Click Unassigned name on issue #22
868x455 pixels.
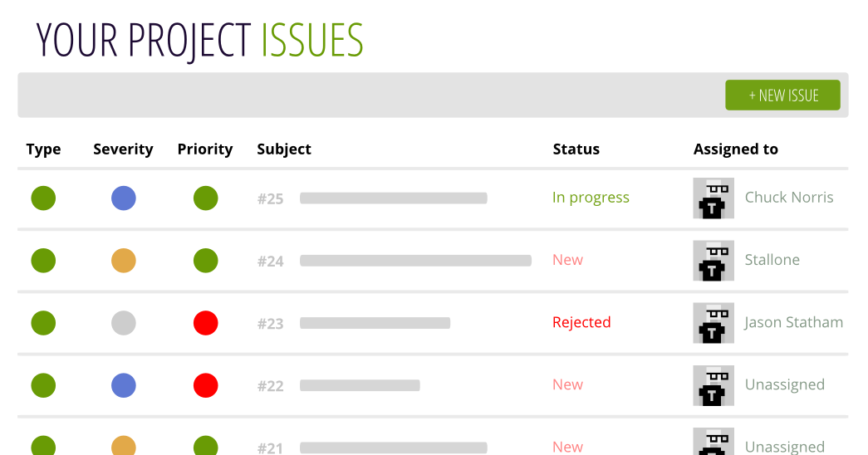tap(784, 384)
